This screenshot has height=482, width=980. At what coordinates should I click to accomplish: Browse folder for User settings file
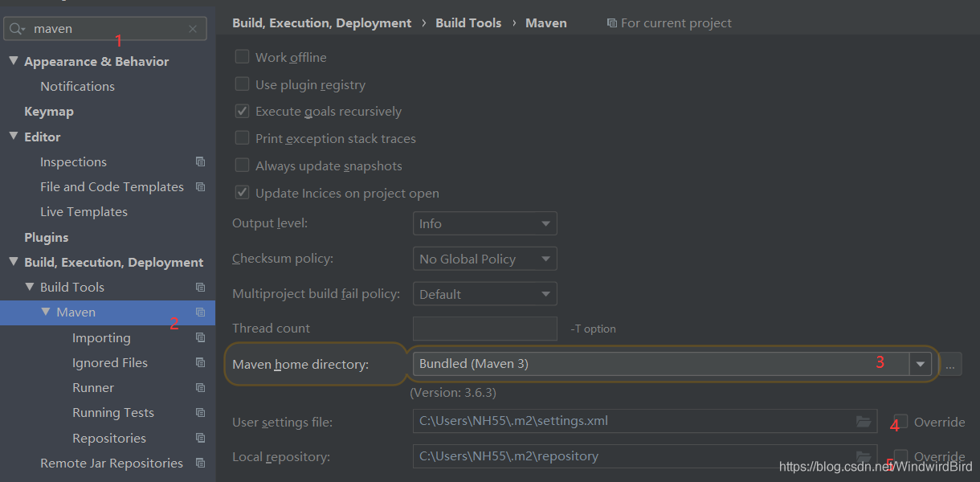click(864, 421)
